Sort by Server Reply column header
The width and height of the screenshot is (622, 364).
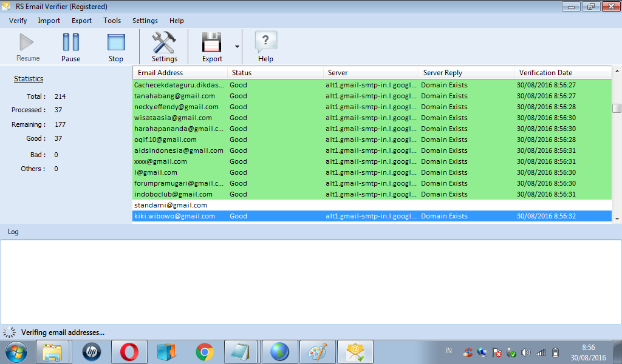tap(466, 72)
